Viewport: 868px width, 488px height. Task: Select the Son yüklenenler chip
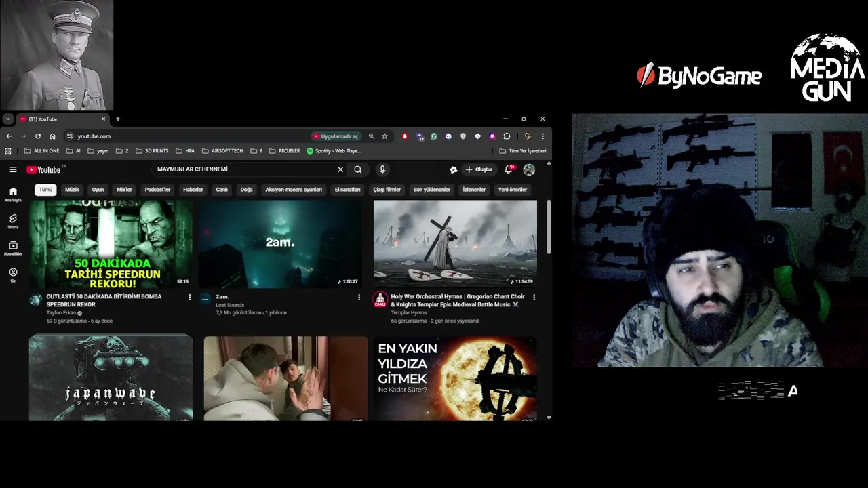(x=432, y=190)
